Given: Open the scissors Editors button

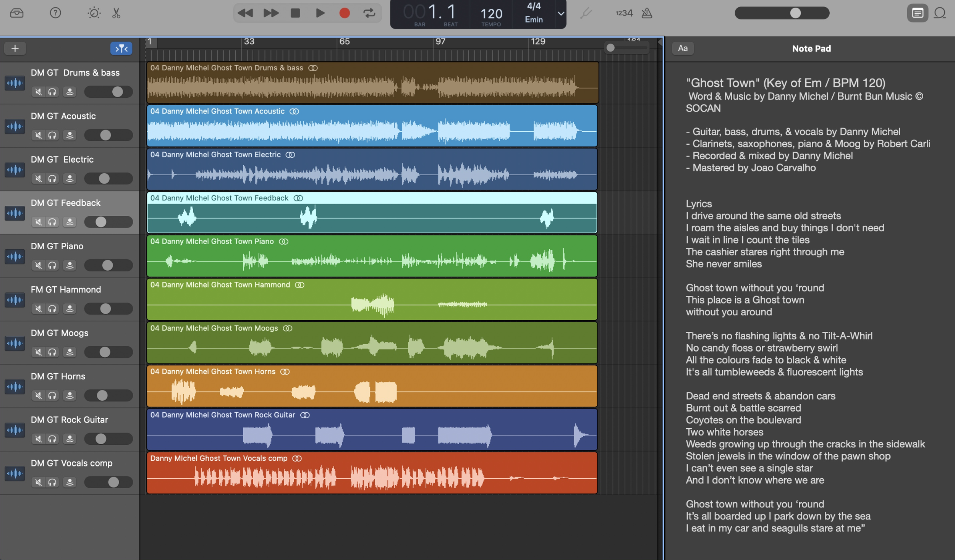Looking at the screenshot, I should point(116,13).
